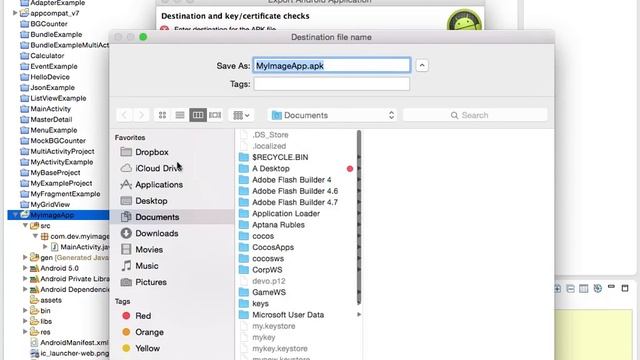Expand gen Generated Java folder
The image size is (640, 360).
tap(25, 258)
